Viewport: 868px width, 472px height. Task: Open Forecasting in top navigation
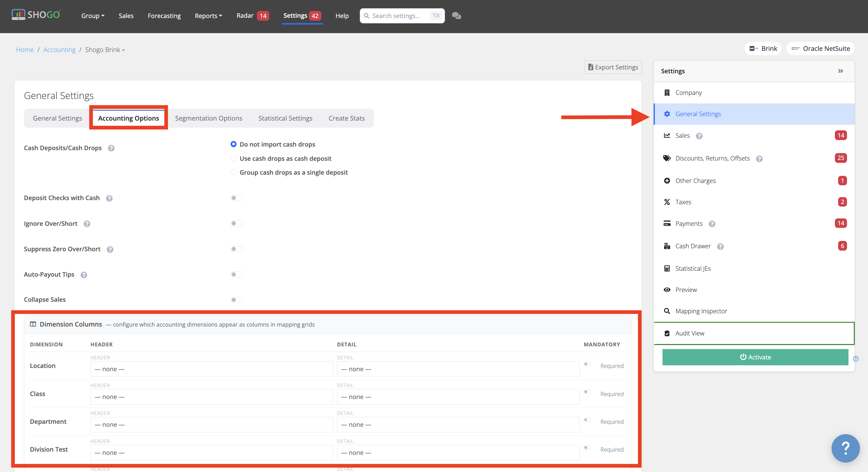pyautogui.click(x=164, y=16)
